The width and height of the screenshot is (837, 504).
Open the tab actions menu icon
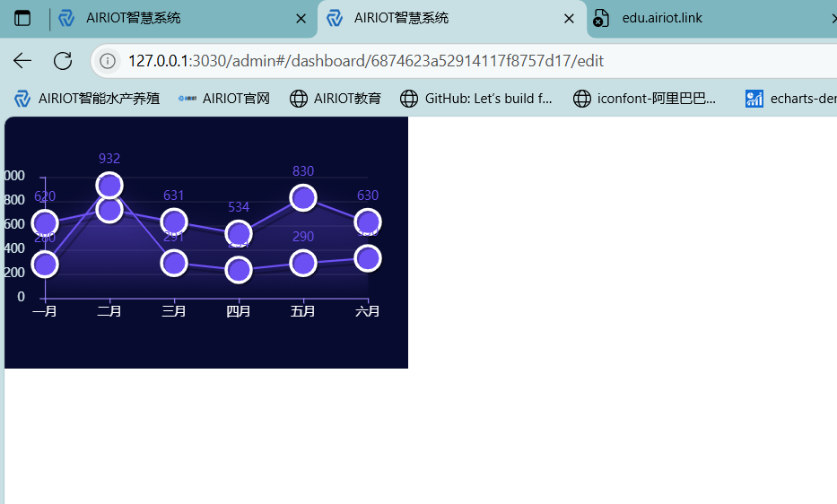pyautogui.click(x=22, y=18)
